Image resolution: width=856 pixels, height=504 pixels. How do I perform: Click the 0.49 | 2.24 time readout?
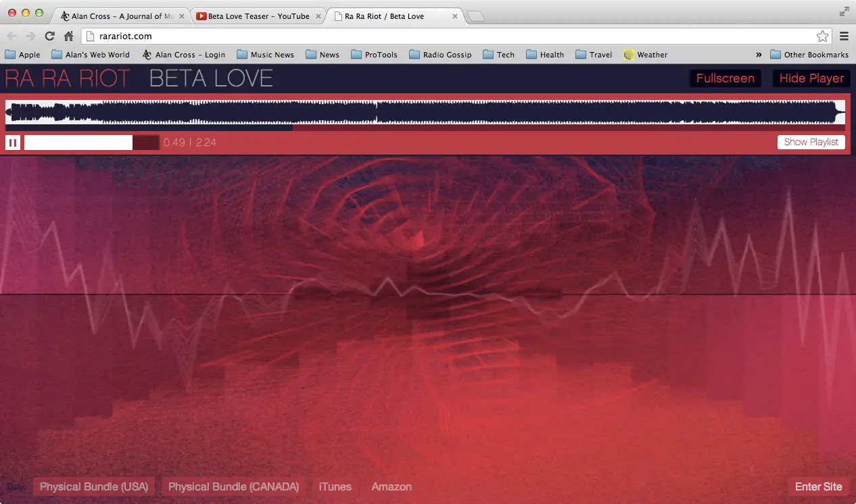[190, 143]
